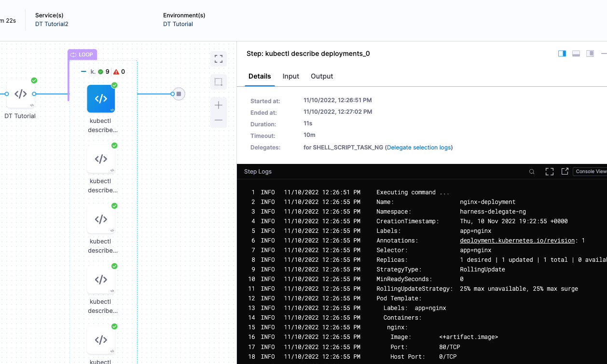This screenshot has height=364, width=607.
Task: Zoom out the pipeline graph with minus
Action: [x=219, y=120]
